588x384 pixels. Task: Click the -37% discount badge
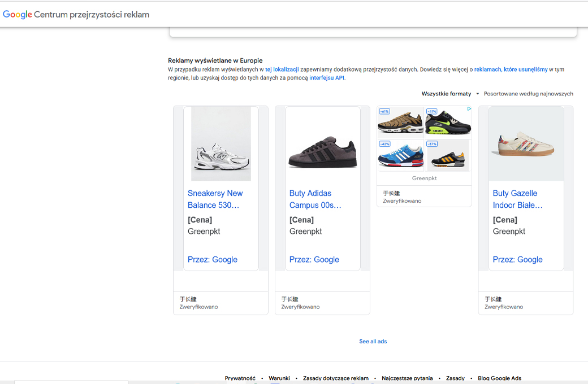click(x=432, y=144)
